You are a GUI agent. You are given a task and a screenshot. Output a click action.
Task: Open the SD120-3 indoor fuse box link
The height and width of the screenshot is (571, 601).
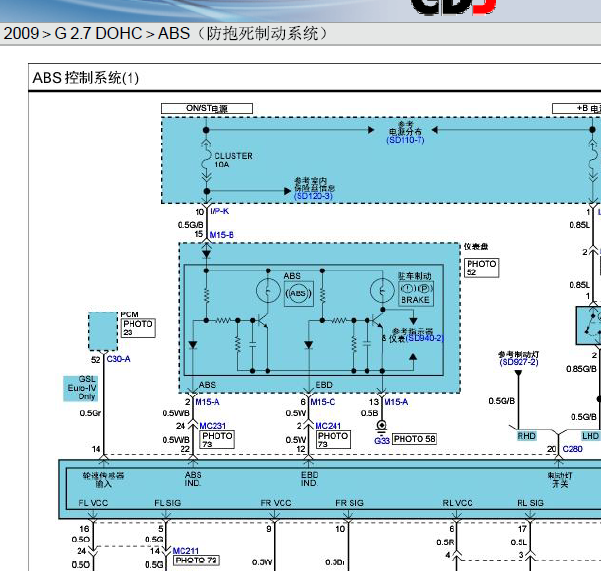coord(313,196)
